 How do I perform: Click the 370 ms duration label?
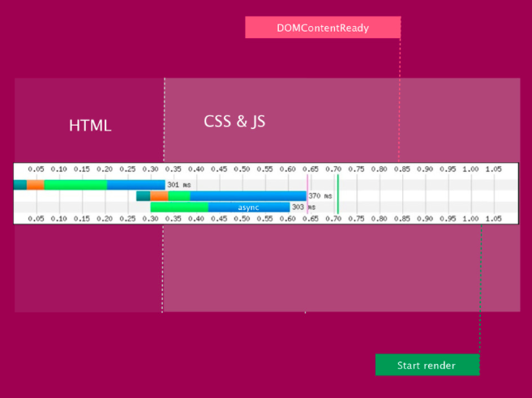point(320,196)
